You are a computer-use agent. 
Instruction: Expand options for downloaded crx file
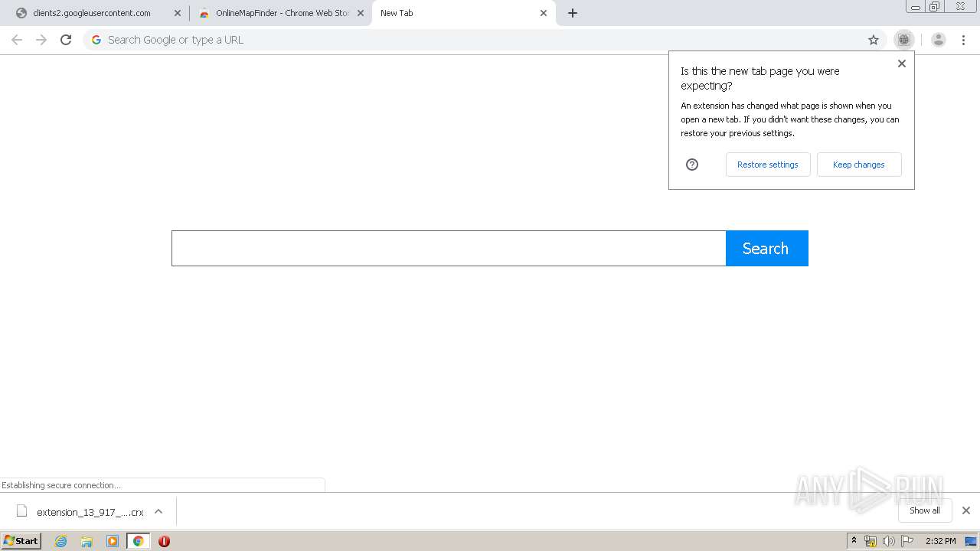158,512
